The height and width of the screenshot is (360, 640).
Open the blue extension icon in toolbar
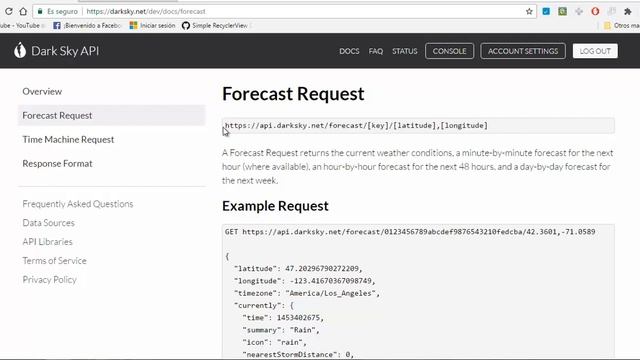546,11
